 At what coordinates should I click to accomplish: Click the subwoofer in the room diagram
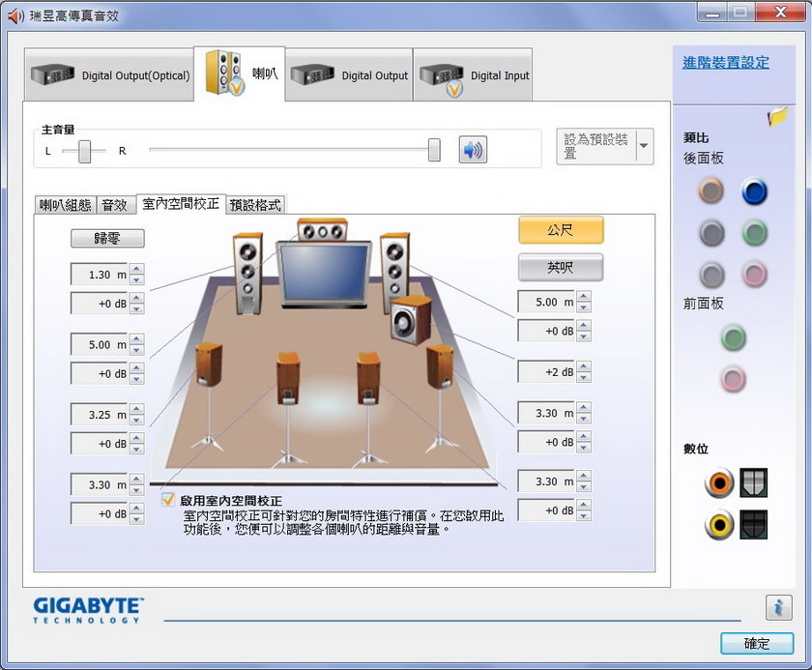click(x=410, y=321)
